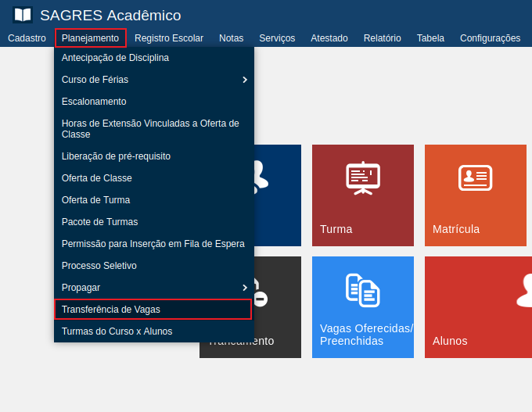Screen dimensions: 532x412
Task: Click the SAGRES Acadêmico book logo
Action: coord(23,15)
